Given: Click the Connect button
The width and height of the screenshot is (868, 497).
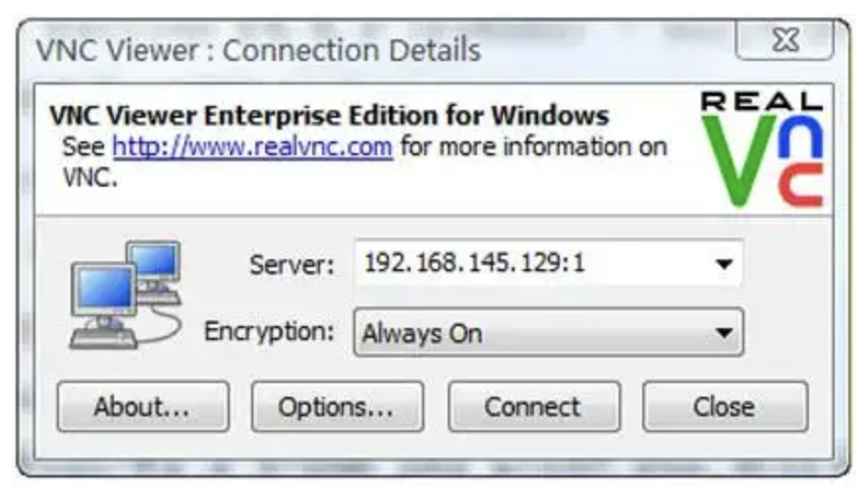Looking at the screenshot, I should [533, 407].
